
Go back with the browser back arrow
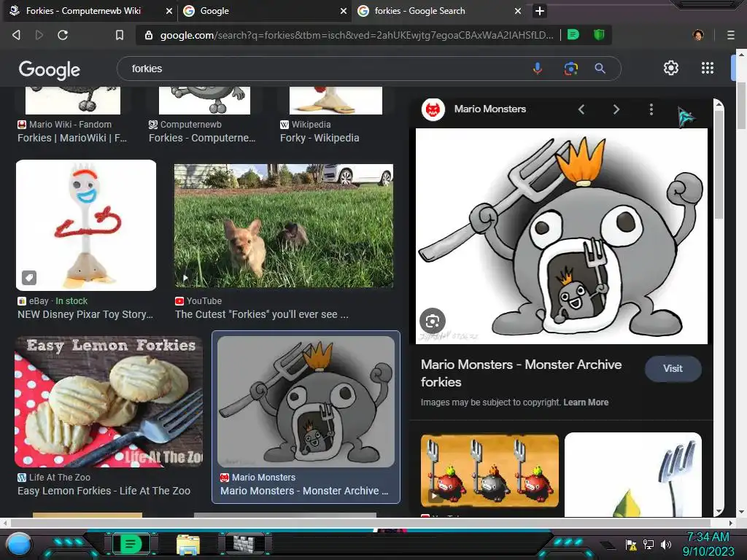click(16, 35)
